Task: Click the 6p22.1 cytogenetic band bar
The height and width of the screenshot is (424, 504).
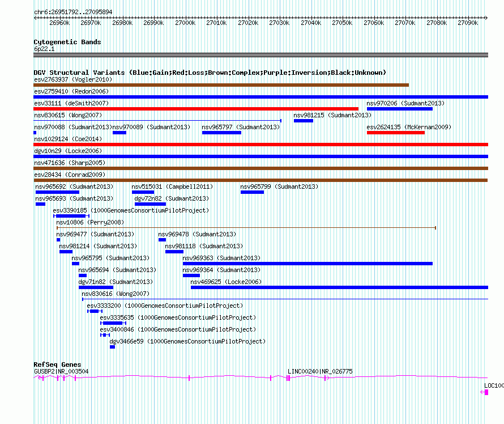Action: [260, 56]
